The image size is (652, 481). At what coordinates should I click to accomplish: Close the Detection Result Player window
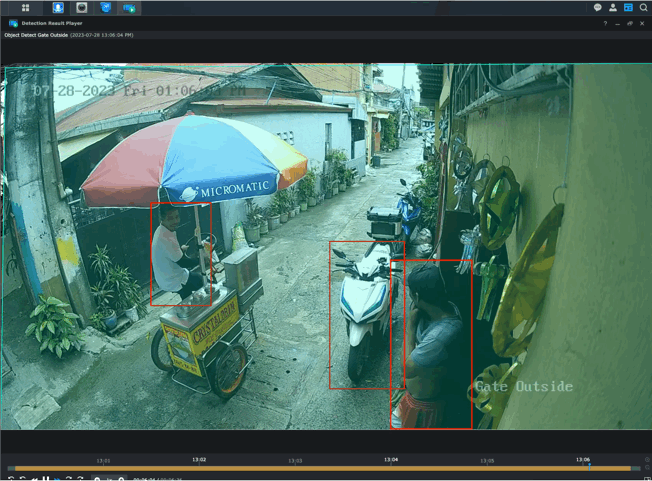click(x=642, y=23)
